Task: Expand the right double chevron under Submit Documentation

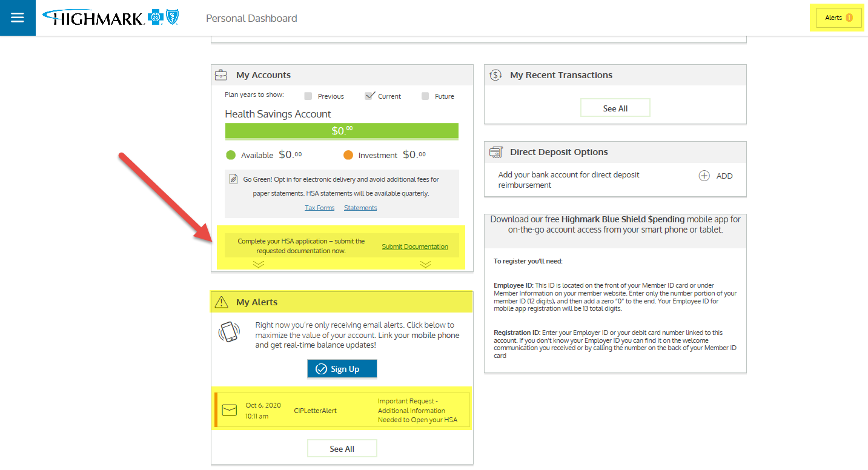Action: pyautogui.click(x=425, y=264)
